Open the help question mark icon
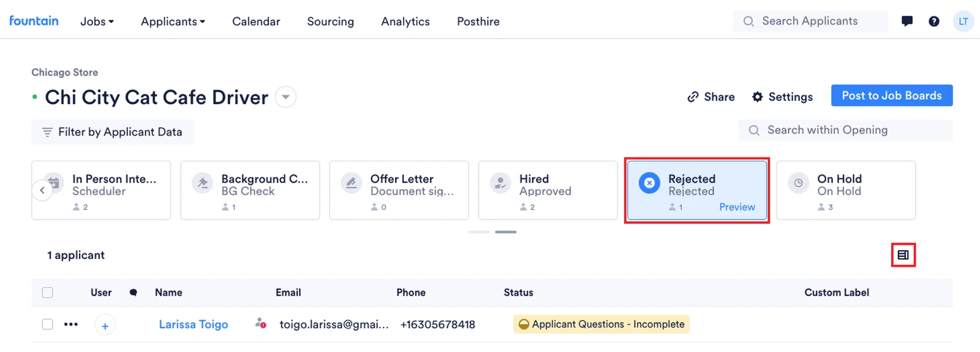Viewport: 980px width, 352px height. click(934, 21)
